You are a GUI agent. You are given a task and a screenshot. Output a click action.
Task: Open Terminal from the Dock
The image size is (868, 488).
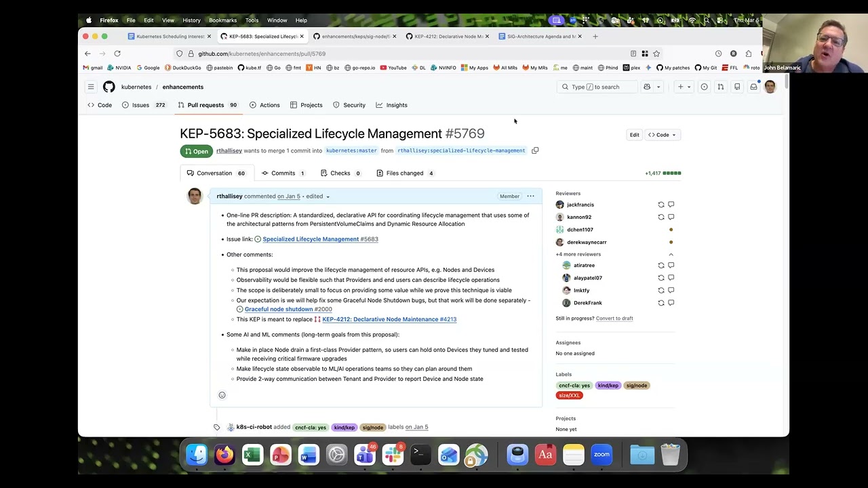[x=420, y=455]
